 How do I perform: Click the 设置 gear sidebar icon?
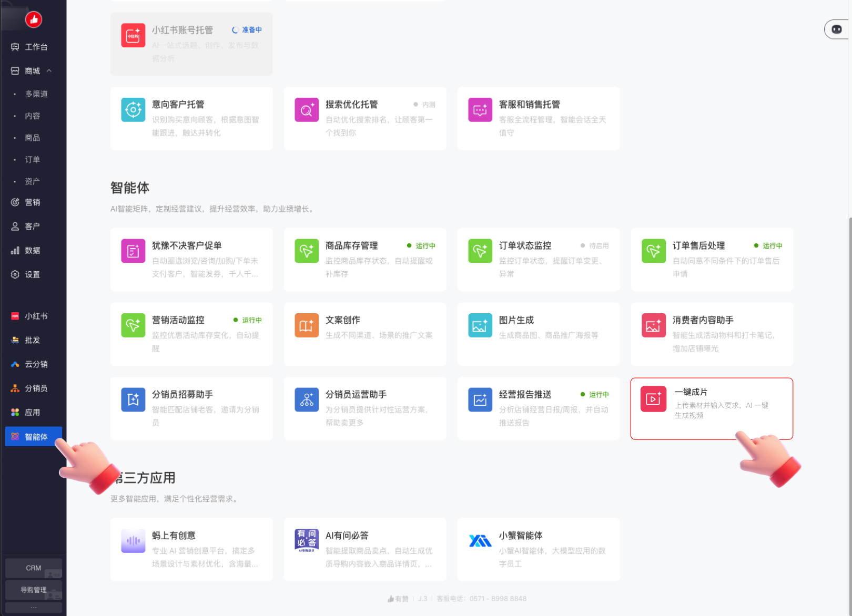15,274
